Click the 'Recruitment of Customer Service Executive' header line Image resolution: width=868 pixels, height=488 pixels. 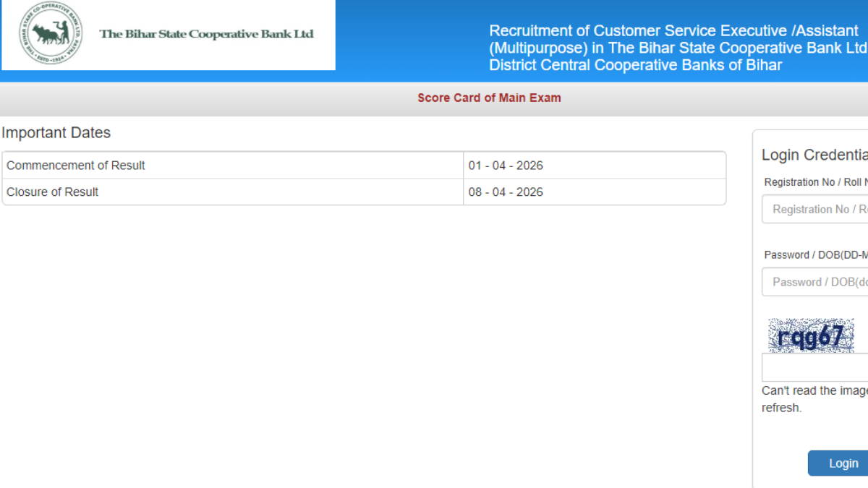click(673, 31)
